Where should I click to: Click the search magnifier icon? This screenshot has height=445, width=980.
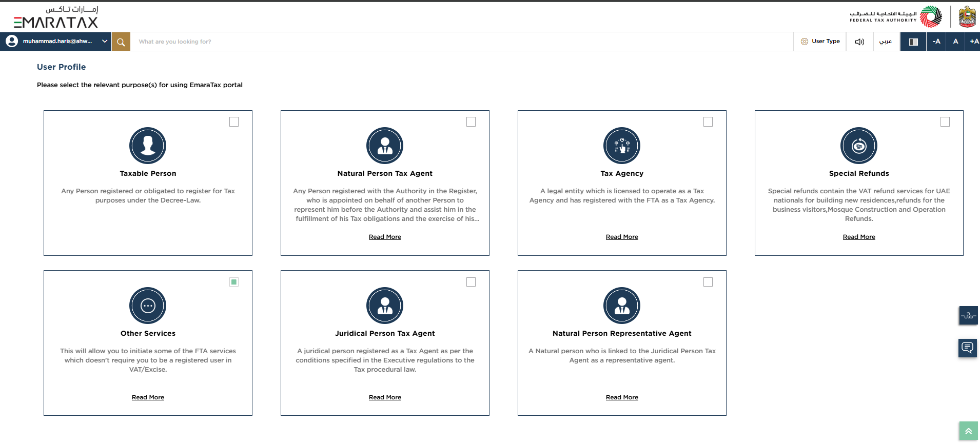pos(121,42)
